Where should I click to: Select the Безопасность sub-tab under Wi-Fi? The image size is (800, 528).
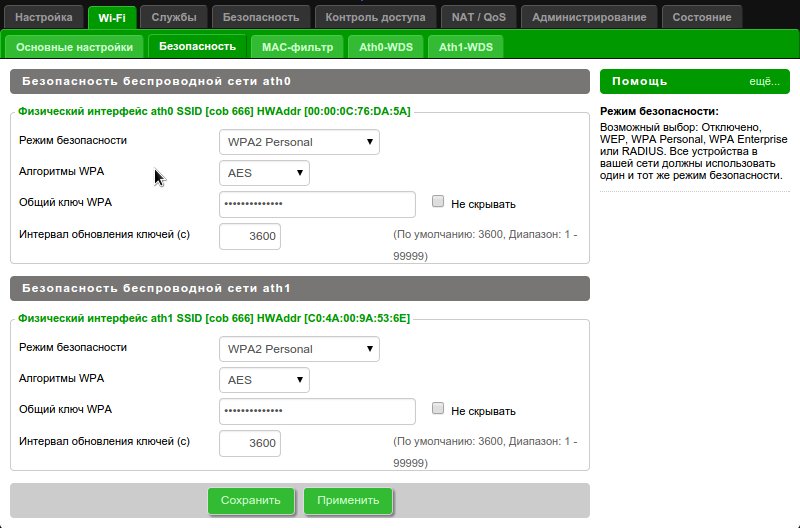(x=197, y=46)
